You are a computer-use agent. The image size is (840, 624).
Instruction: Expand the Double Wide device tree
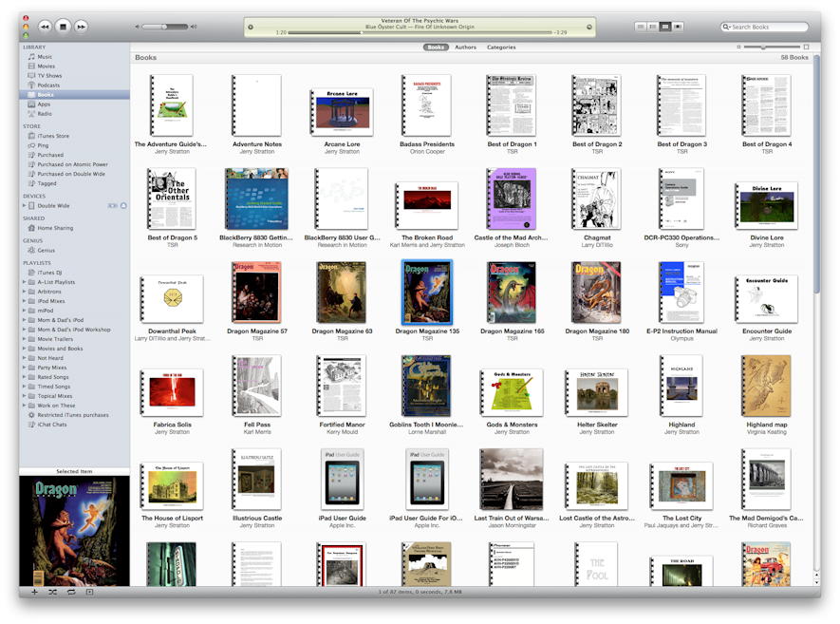pos(24,205)
